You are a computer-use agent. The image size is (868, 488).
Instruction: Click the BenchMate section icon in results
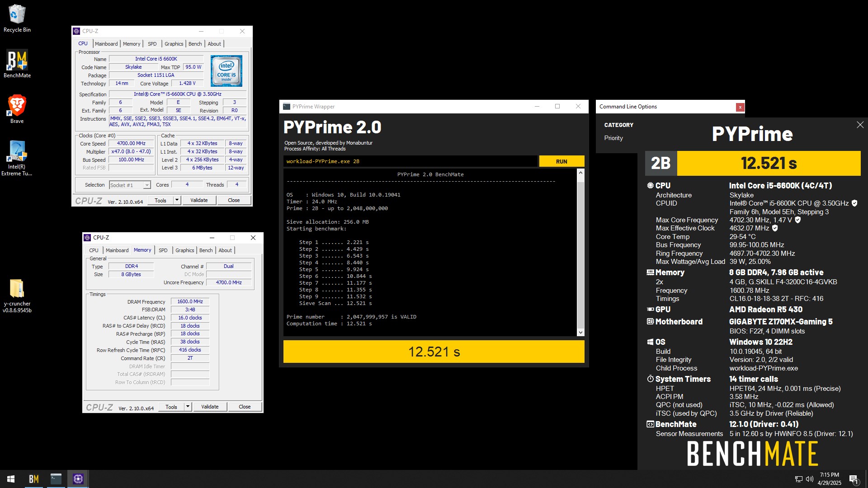coord(650,424)
